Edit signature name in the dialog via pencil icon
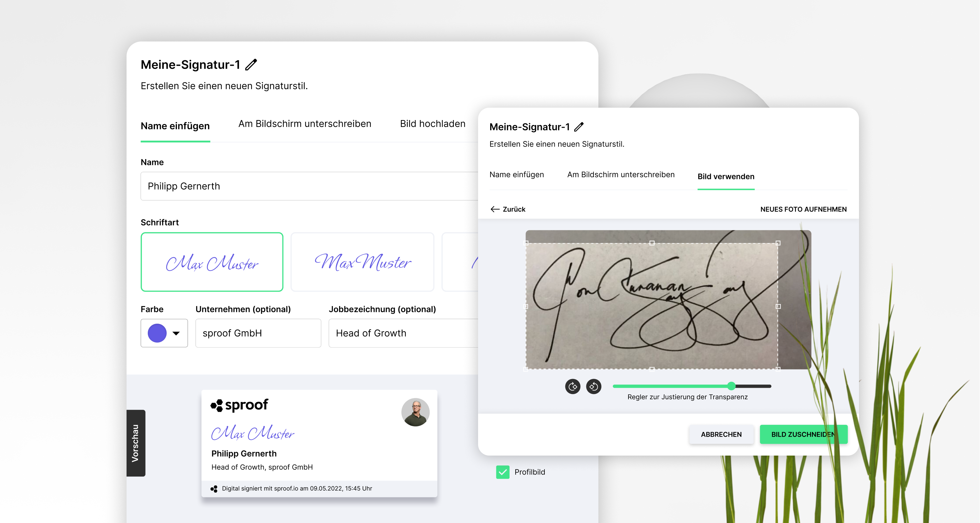Image resolution: width=980 pixels, height=523 pixels. point(579,127)
